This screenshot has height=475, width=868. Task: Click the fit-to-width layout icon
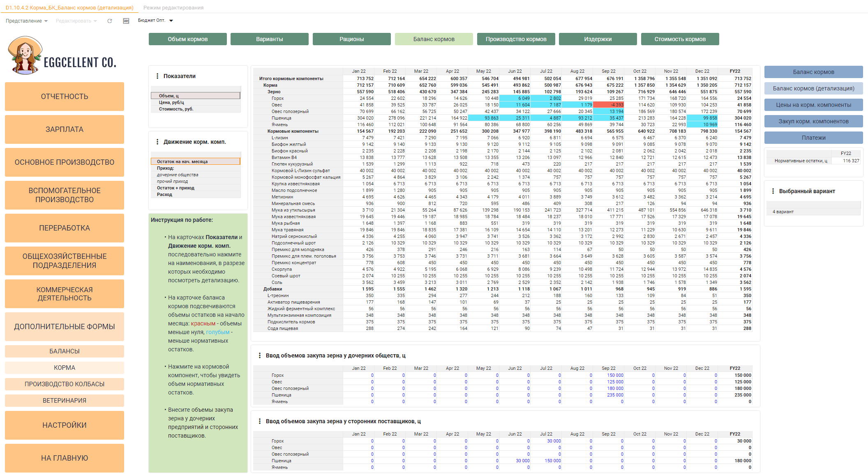point(126,21)
